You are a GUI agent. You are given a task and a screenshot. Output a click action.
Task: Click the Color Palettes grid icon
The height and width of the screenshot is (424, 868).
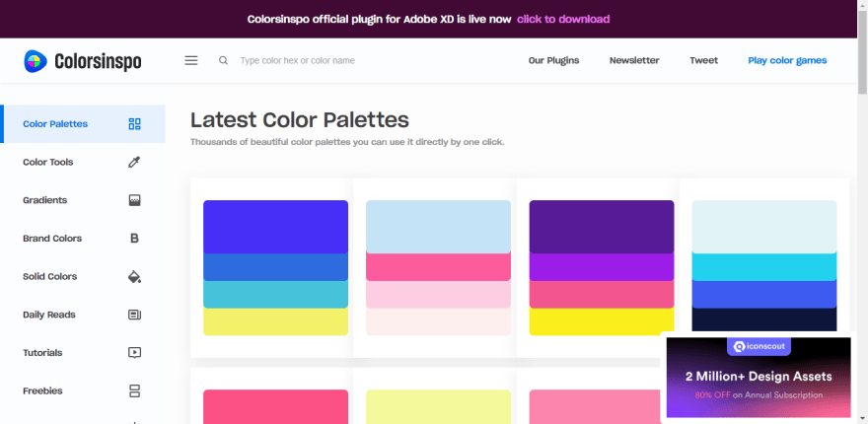[x=134, y=124]
